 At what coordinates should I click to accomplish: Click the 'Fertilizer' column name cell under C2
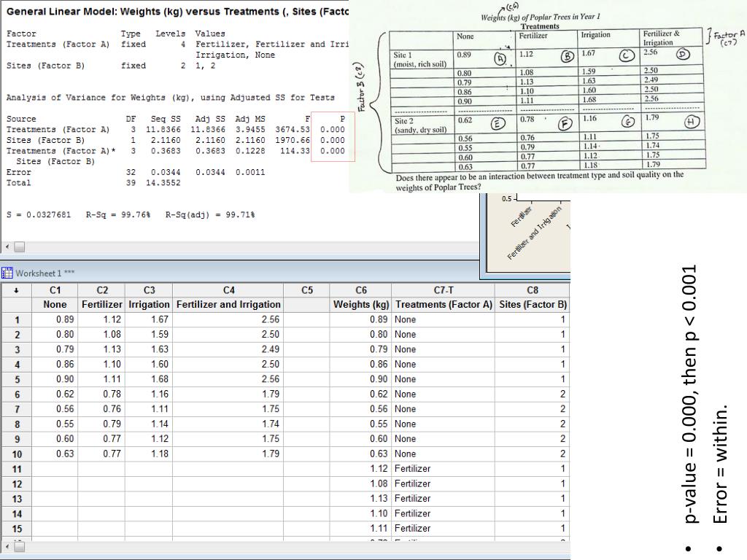(102, 304)
